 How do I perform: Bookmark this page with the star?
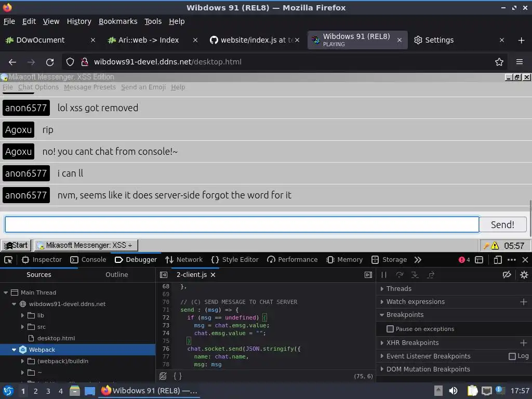[499, 62]
